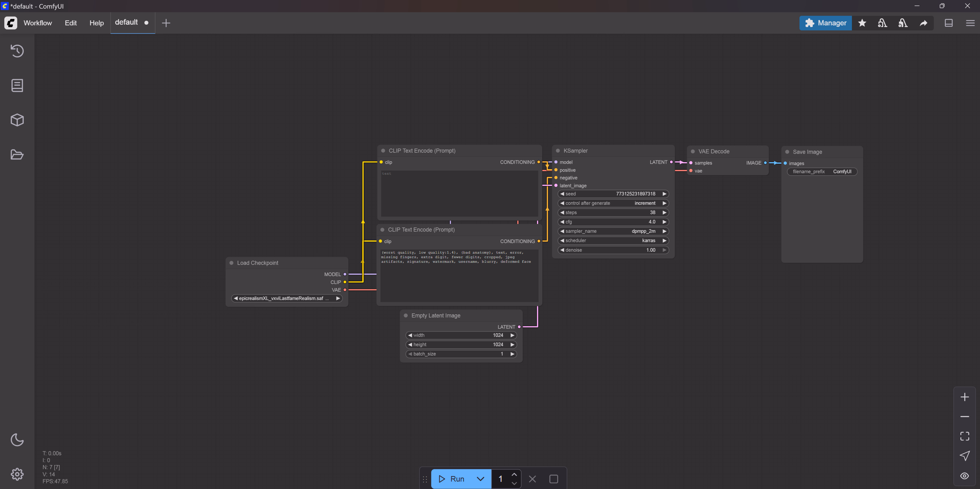Collapse the Empty Latent Image node
This screenshot has height=489, width=980.
pyautogui.click(x=406, y=316)
